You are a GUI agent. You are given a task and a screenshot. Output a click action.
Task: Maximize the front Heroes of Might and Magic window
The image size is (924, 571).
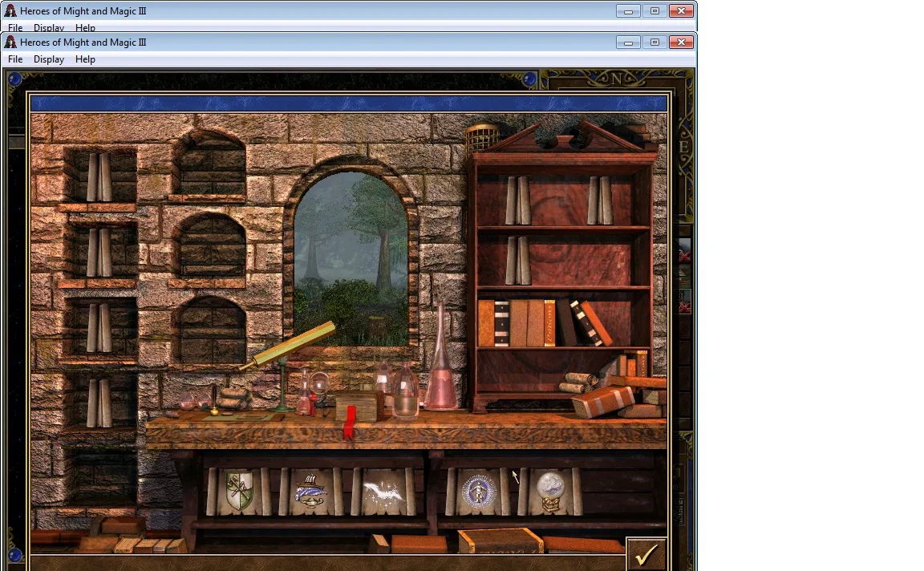coord(654,42)
